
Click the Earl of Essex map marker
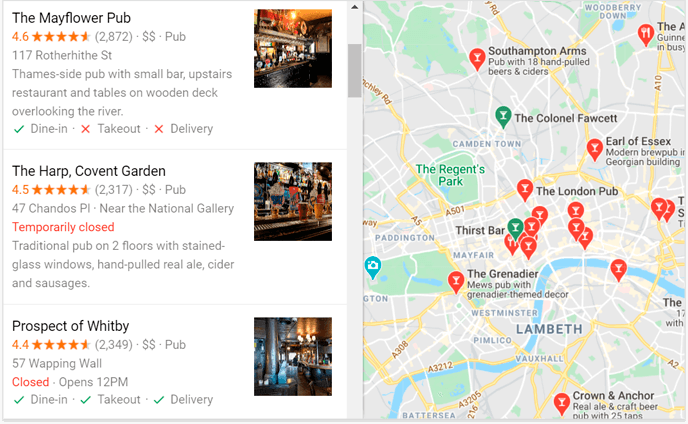pos(595,149)
